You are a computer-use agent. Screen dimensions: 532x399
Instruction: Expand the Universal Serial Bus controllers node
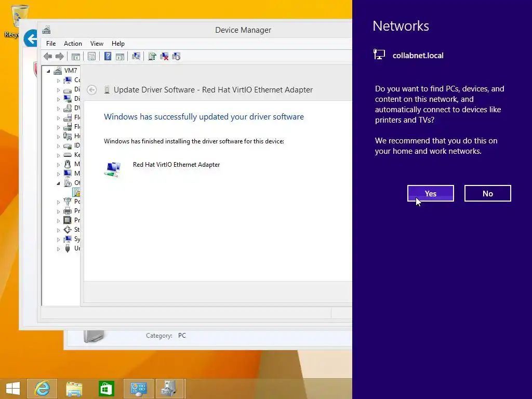(58, 249)
